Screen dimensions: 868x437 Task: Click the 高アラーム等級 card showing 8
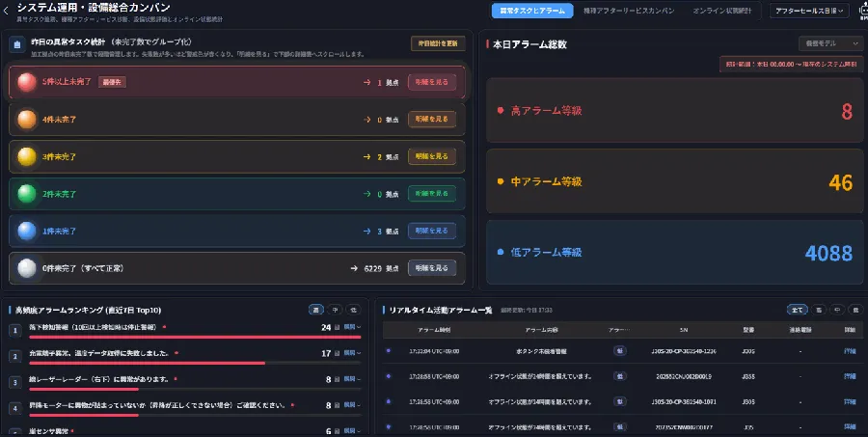[x=675, y=110]
